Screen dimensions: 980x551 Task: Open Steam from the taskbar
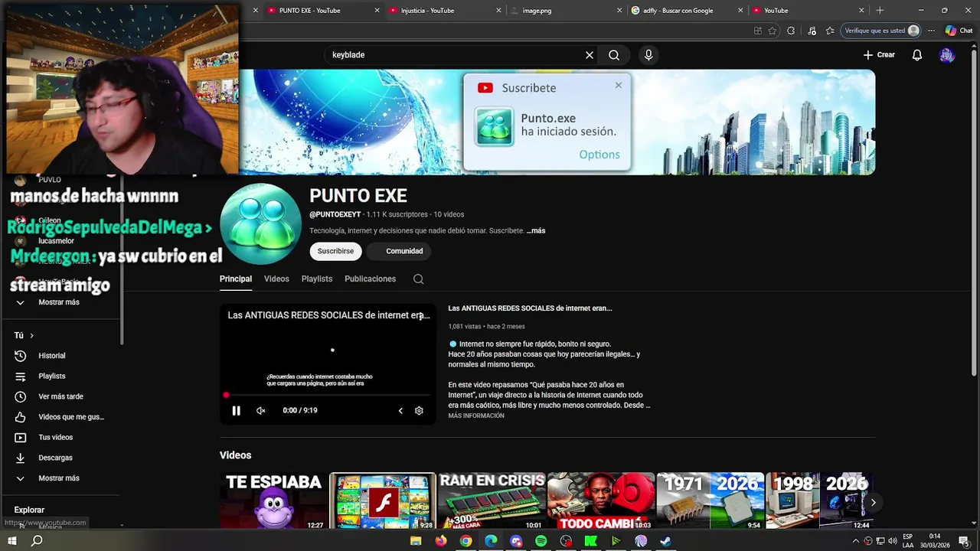click(665, 541)
